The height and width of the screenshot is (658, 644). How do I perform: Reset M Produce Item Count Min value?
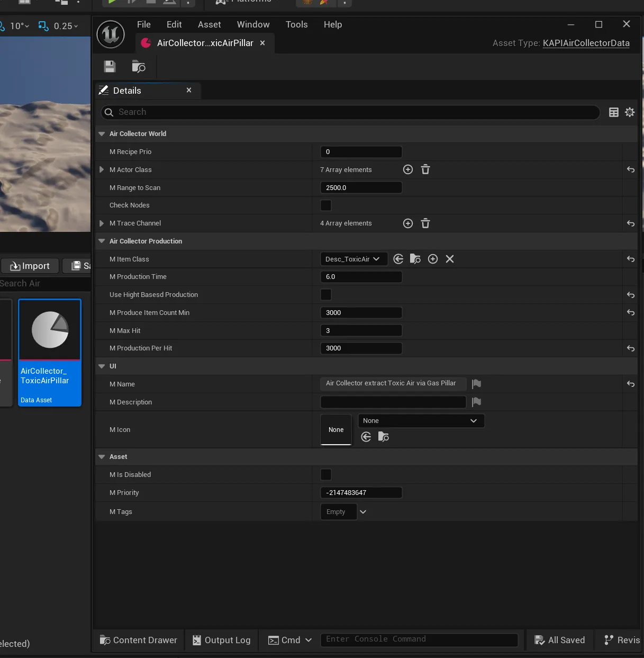631,312
